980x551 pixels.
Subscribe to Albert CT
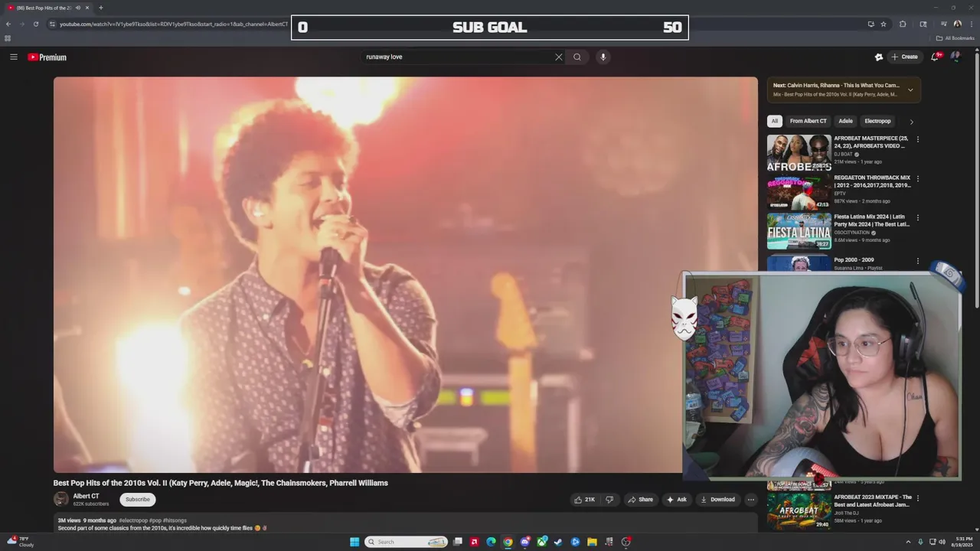tap(138, 500)
